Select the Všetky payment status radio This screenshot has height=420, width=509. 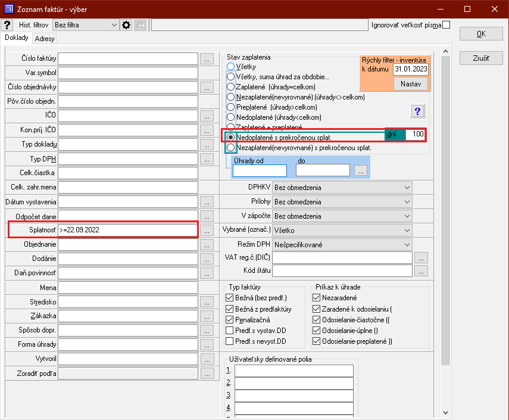pyautogui.click(x=231, y=67)
